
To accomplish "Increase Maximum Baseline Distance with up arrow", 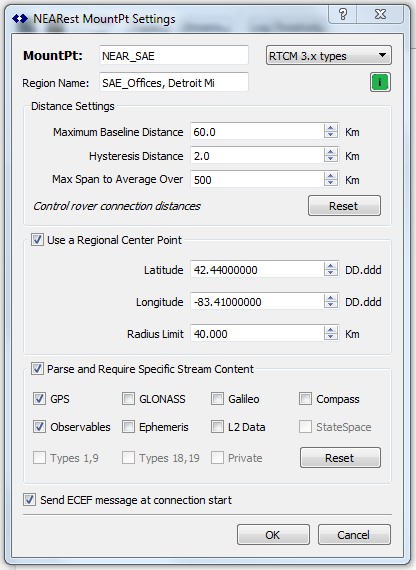I will pos(331,128).
